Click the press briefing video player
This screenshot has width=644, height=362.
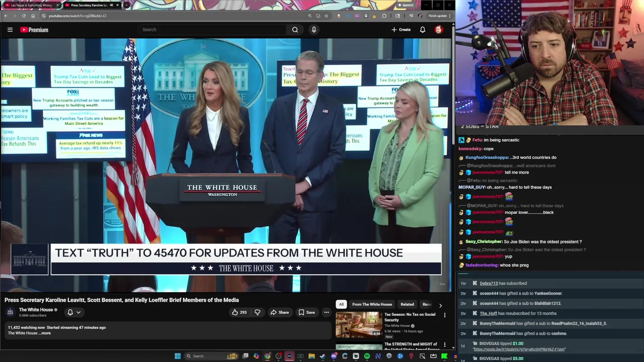click(x=226, y=165)
